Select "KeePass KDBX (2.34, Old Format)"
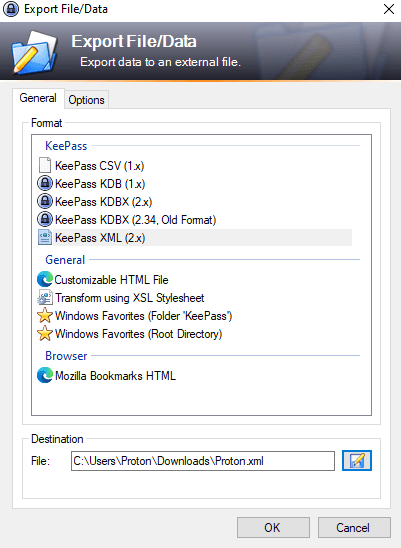 (x=136, y=220)
